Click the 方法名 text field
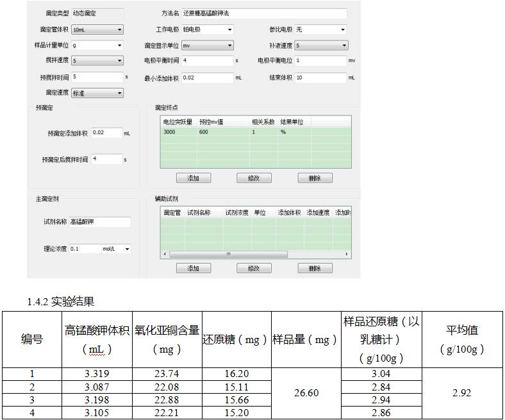The width and height of the screenshot is (505, 420). (263, 13)
